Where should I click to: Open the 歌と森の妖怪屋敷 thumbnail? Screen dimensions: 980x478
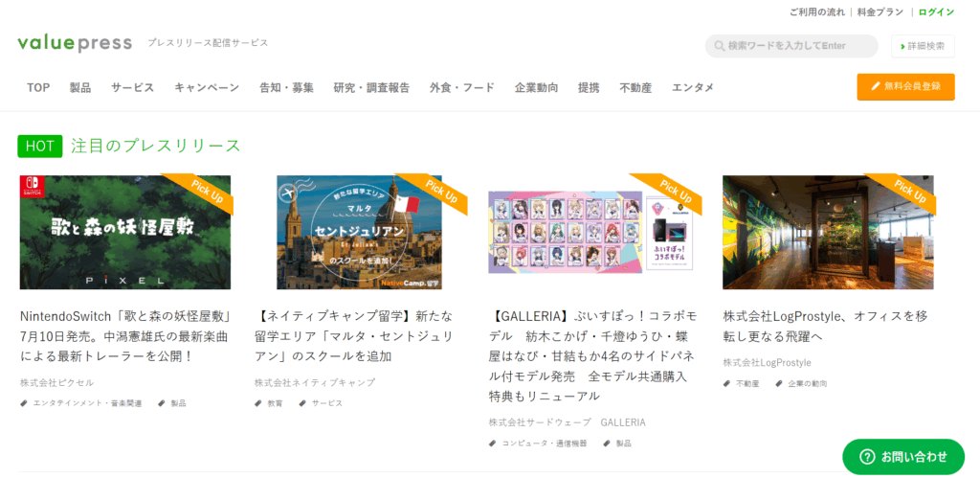pos(125,232)
